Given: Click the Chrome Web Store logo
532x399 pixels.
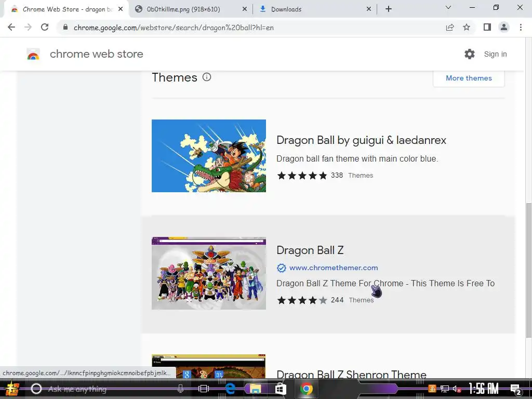Looking at the screenshot, I should (x=33, y=54).
